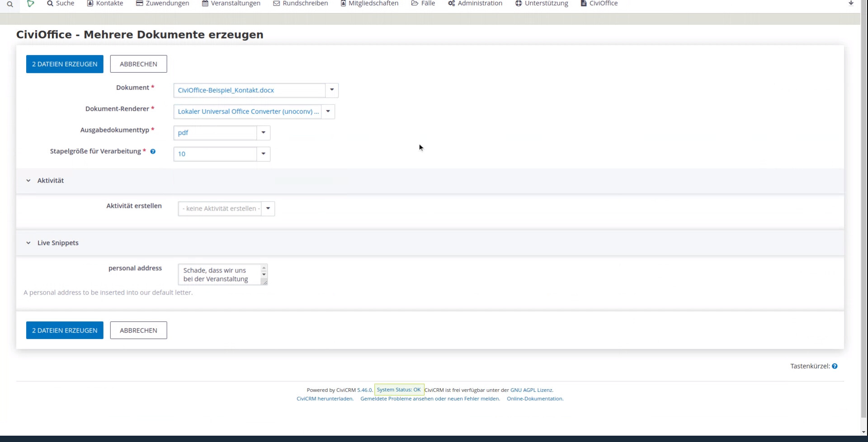Open the CiviCRM logo menu
Image resolution: width=868 pixels, height=442 pixels.
pos(30,4)
